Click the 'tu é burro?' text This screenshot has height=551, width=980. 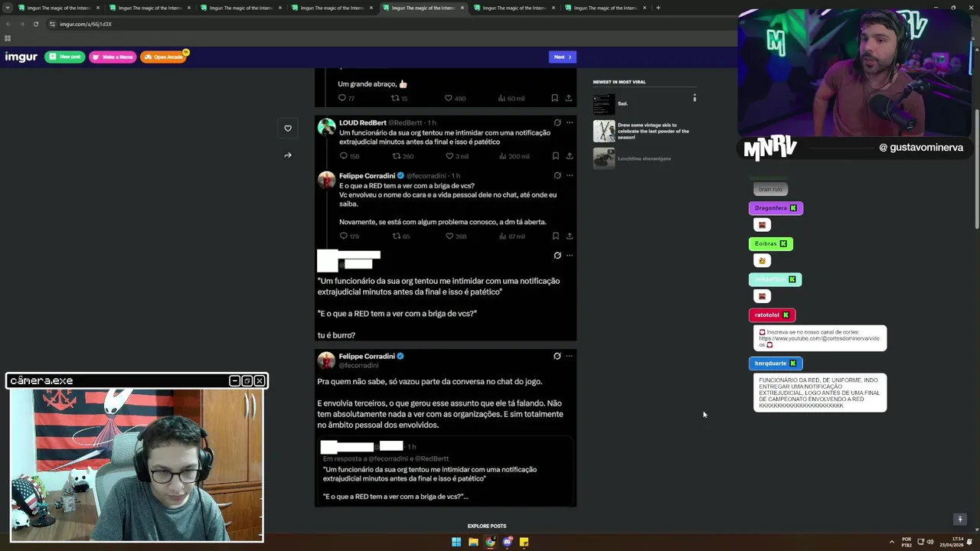point(336,335)
